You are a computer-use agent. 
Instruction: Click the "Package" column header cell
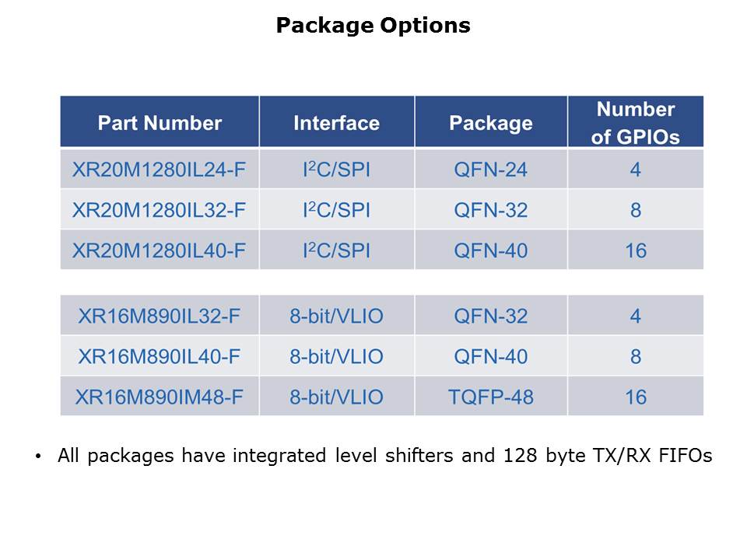[490, 123]
